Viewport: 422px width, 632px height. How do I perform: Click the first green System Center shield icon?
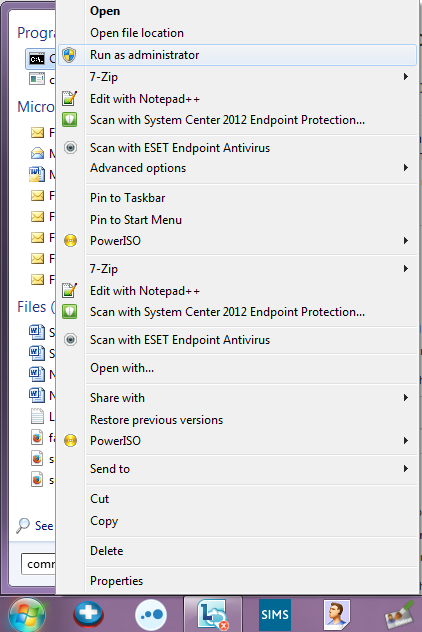[69, 120]
